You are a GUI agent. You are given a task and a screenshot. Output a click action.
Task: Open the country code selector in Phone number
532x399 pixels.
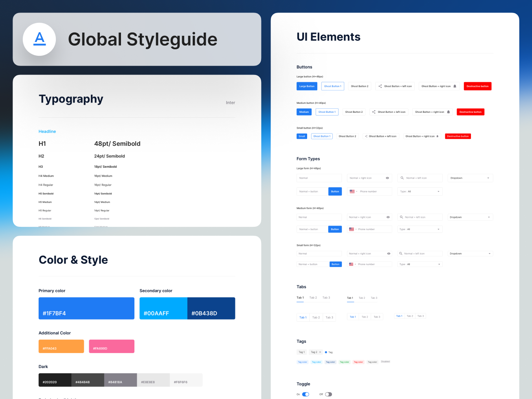356,191
